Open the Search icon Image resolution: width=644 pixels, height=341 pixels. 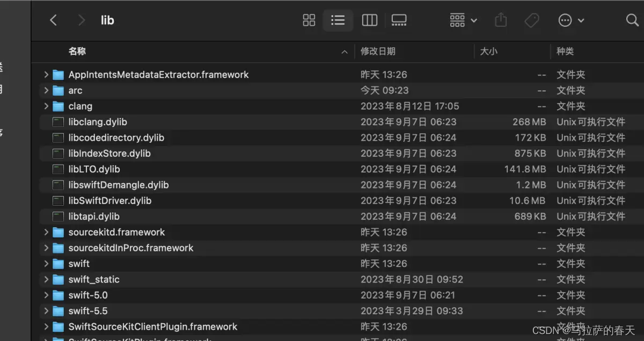point(633,20)
